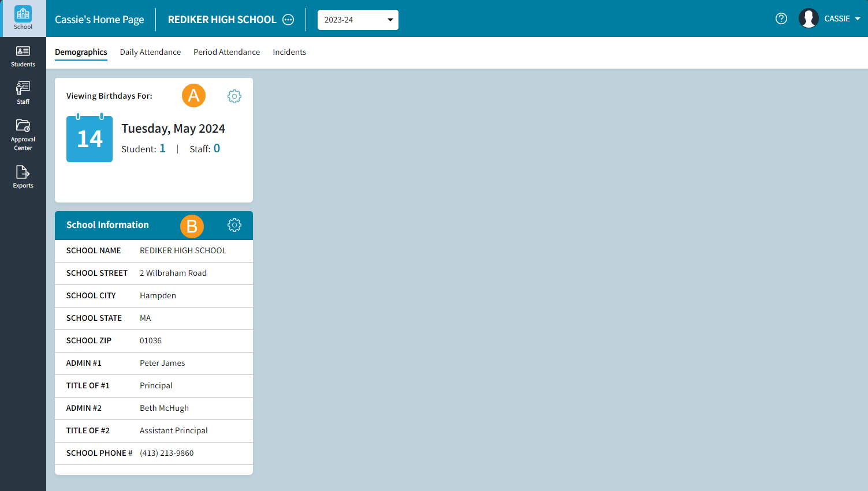Open the Period Attendance tab
The height and width of the screenshot is (491, 868).
pyautogui.click(x=226, y=52)
